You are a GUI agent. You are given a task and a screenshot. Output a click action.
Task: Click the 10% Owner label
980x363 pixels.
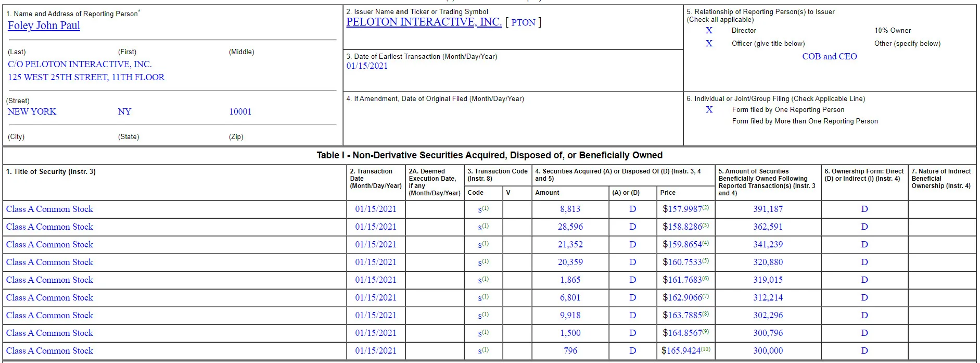click(893, 30)
